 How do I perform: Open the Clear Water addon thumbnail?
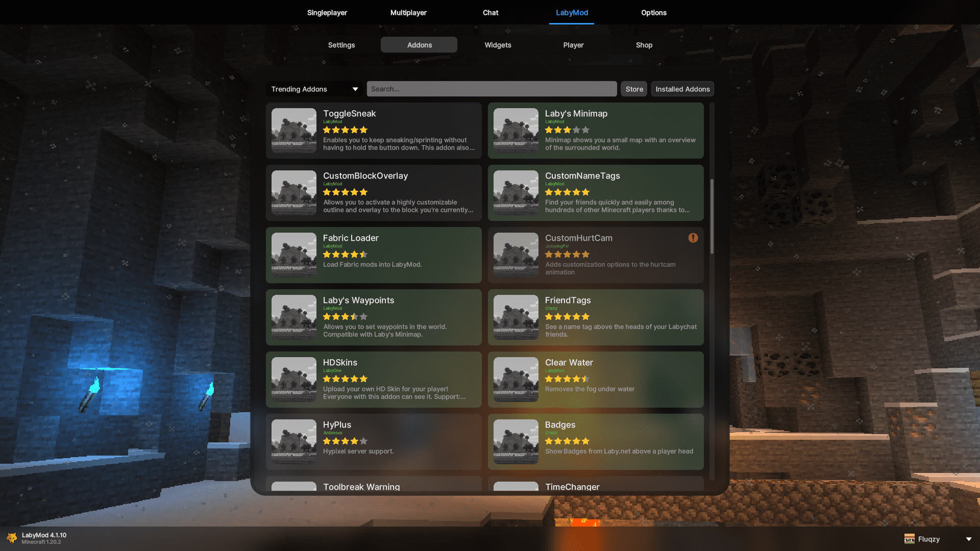tap(516, 380)
